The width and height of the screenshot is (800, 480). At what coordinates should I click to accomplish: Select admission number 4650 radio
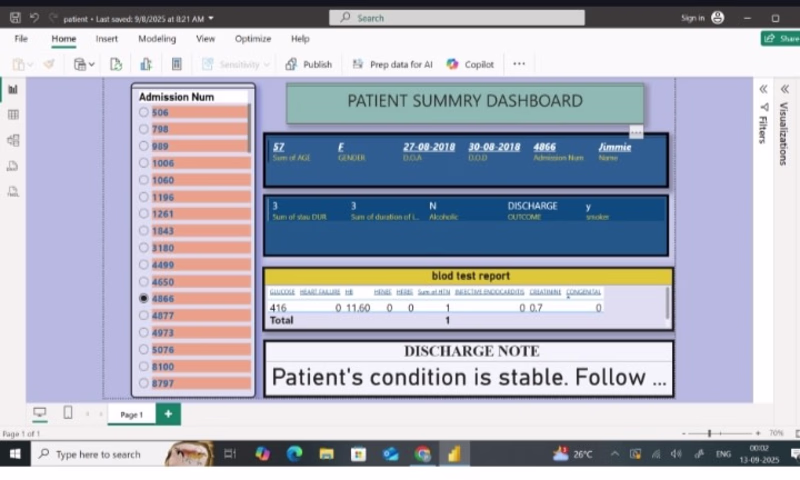144,282
